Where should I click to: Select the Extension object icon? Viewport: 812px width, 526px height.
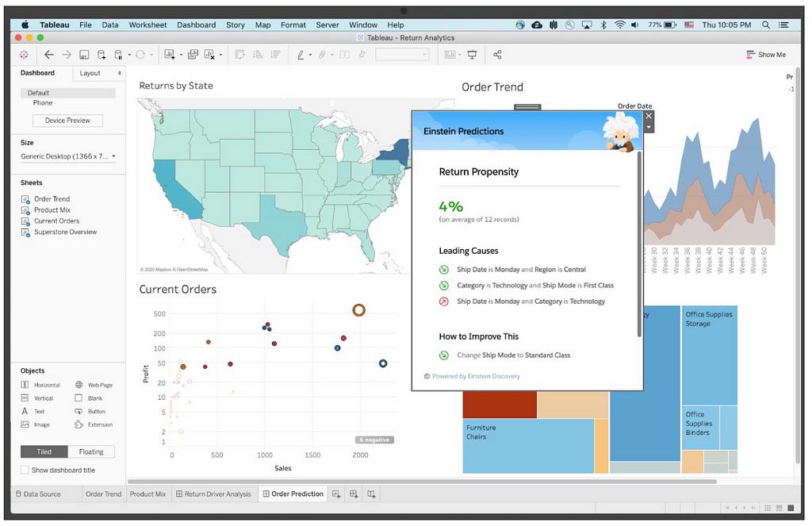pos(79,424)
